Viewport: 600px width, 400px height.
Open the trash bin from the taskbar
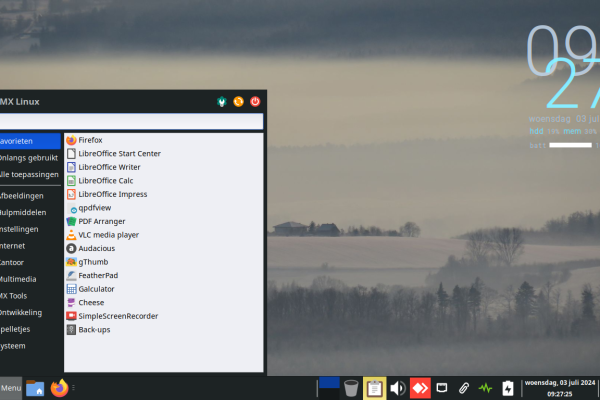click(x=351, y=387)
